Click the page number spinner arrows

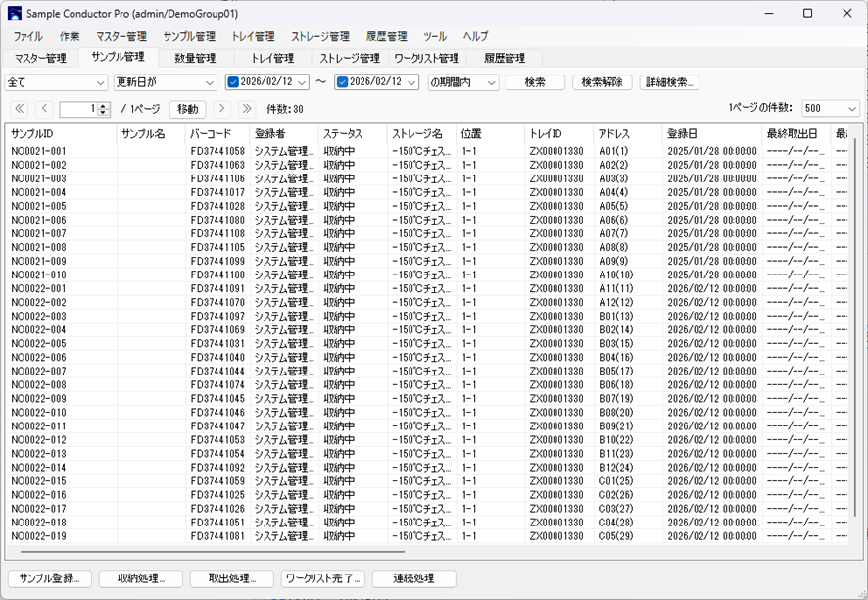click(x=104, y=109)
